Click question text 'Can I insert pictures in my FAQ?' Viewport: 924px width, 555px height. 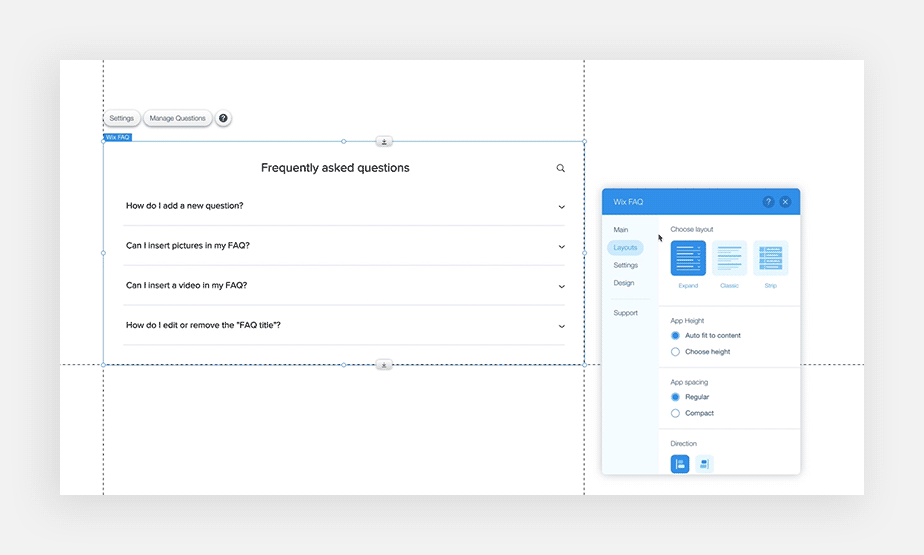[188, 245]
